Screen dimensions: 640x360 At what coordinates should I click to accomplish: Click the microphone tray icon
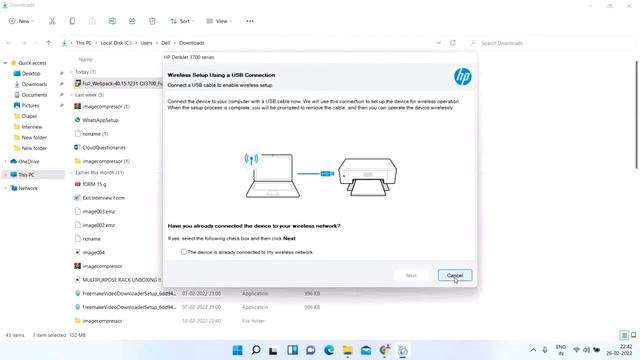[x=545, y=350]
